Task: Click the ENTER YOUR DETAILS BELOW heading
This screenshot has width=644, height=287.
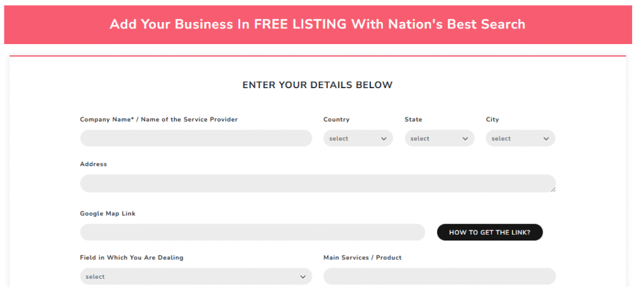Action: click(x=318, y=85)
